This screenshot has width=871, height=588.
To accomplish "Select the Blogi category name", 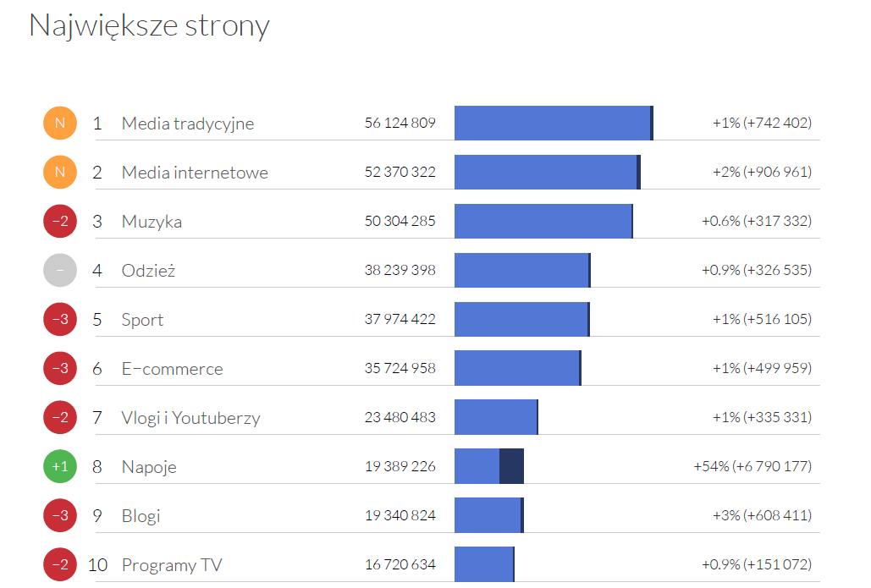I will tap(141, 516).
